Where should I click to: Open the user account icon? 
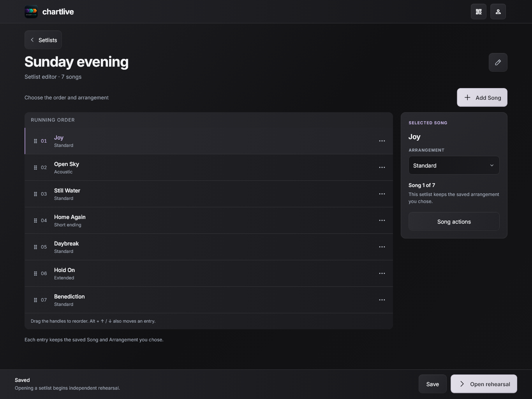pos(498,12)
